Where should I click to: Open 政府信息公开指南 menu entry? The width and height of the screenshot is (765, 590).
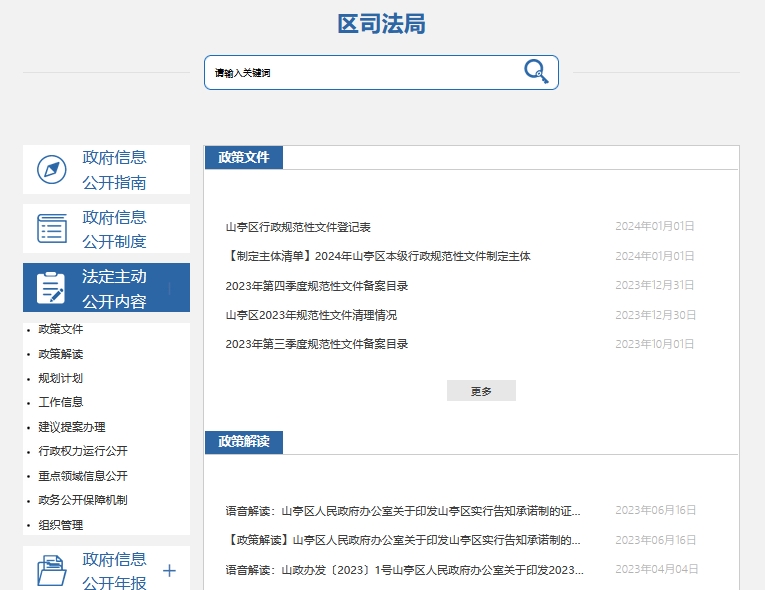tap(106, 169)
